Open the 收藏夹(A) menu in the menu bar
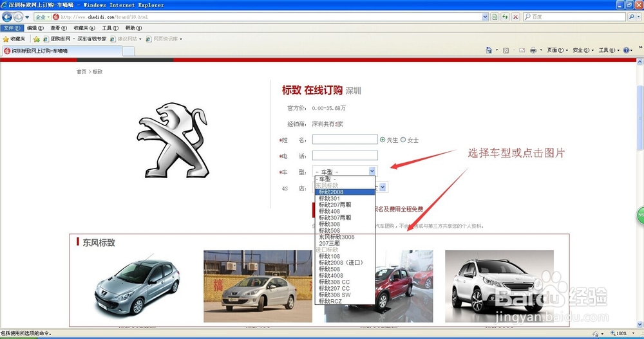Image resolution: width=644 pixels, height=339 pixels. 84,28
